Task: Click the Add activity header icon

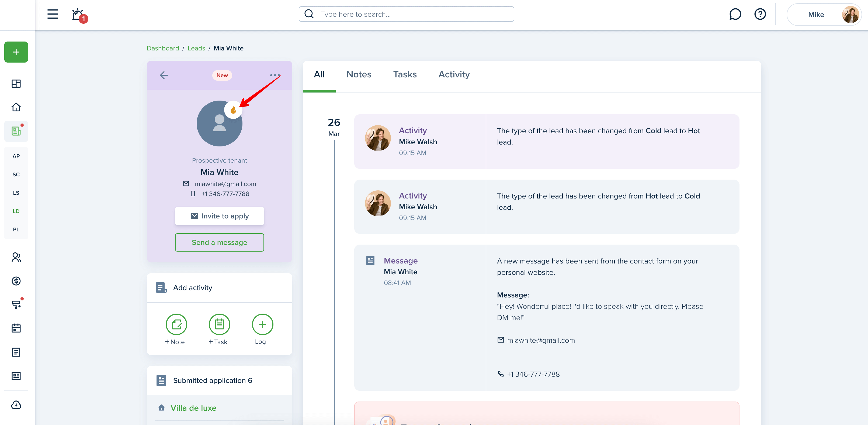Action: [x=161, y=288]
